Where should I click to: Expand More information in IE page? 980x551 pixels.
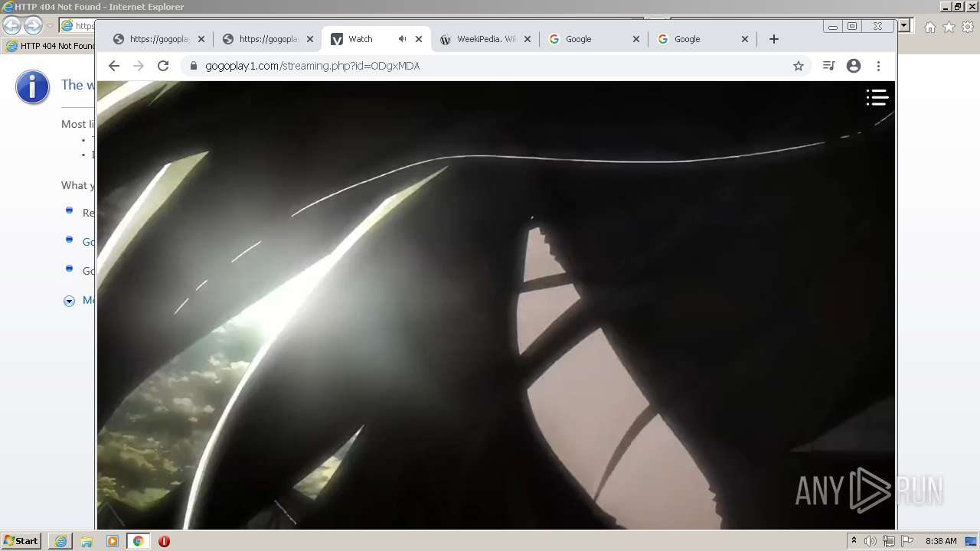[x=69, y=301]
